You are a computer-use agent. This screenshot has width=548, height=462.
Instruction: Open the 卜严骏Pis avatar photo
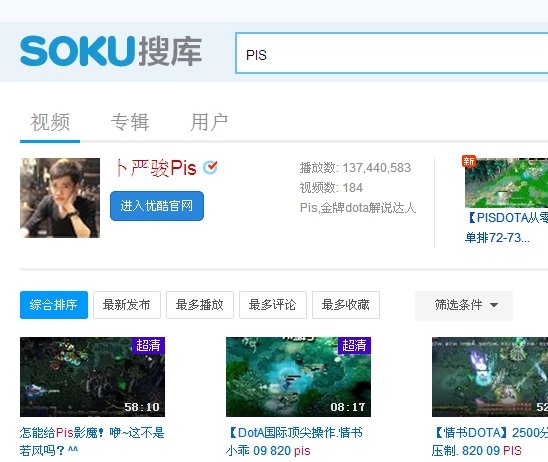(60, 198)
